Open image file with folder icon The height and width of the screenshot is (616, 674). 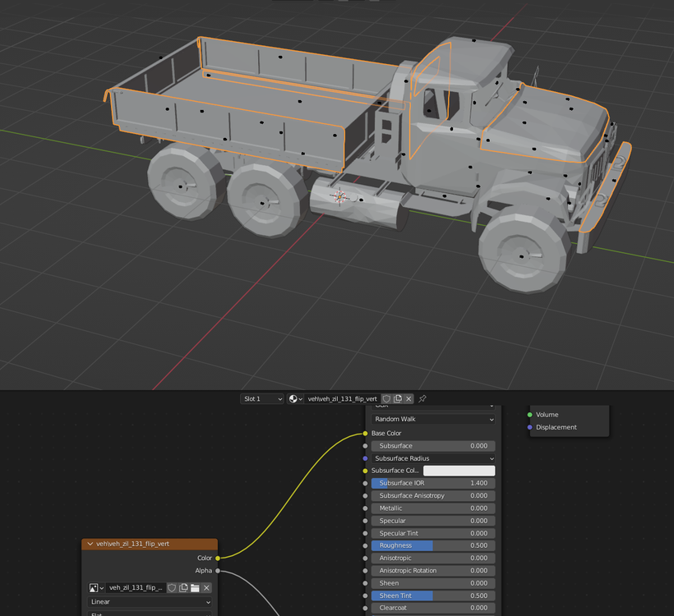click(x=195, y=588)
